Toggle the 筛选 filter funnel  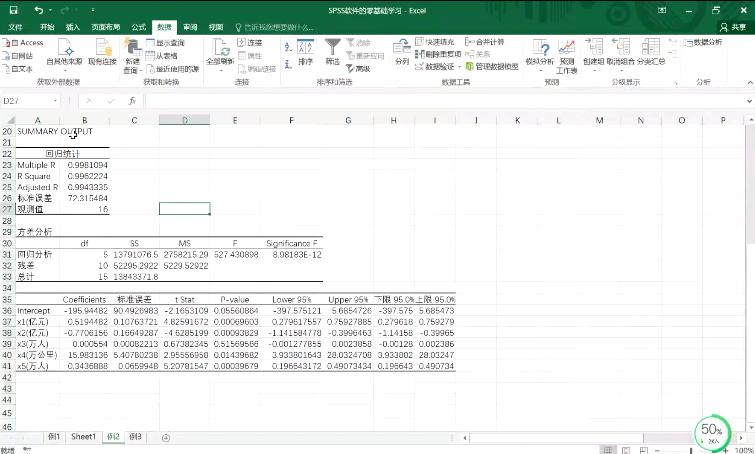pos(332,53)
